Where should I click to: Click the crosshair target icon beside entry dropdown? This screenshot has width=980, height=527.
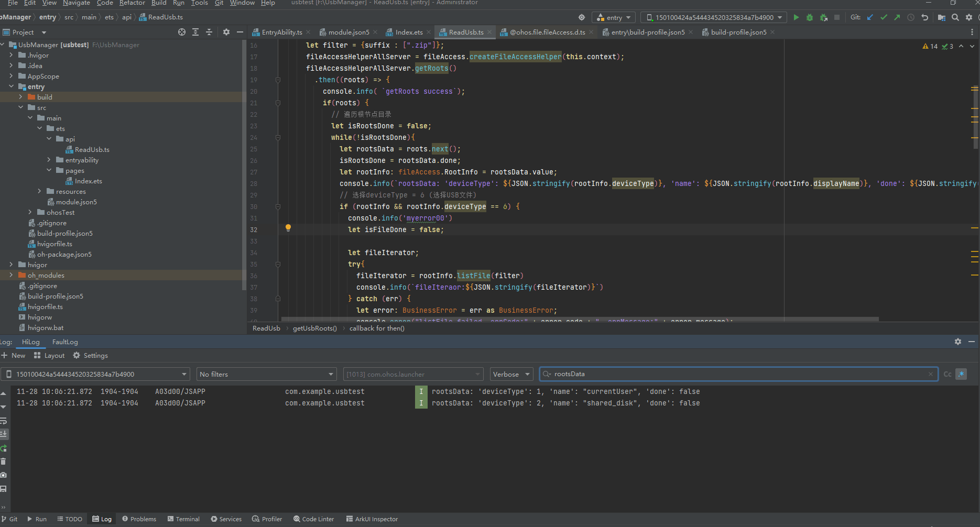click(x=582, y=17)
